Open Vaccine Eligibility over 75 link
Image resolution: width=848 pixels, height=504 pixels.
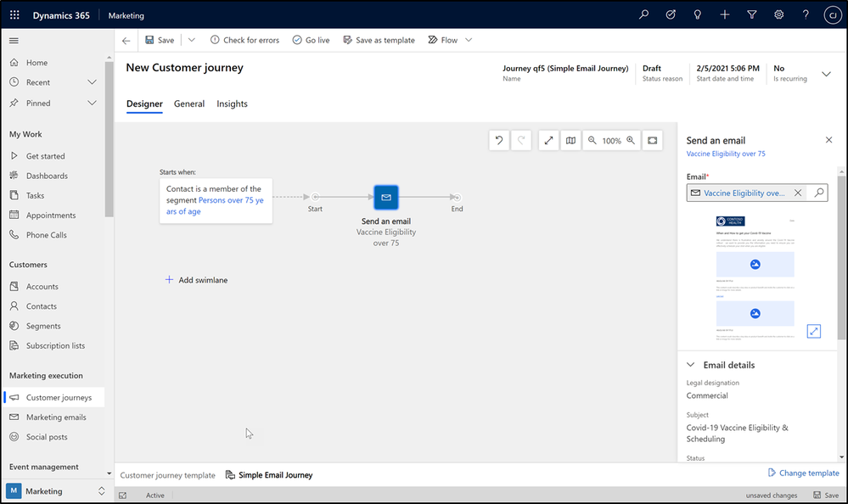coord(726,154)
